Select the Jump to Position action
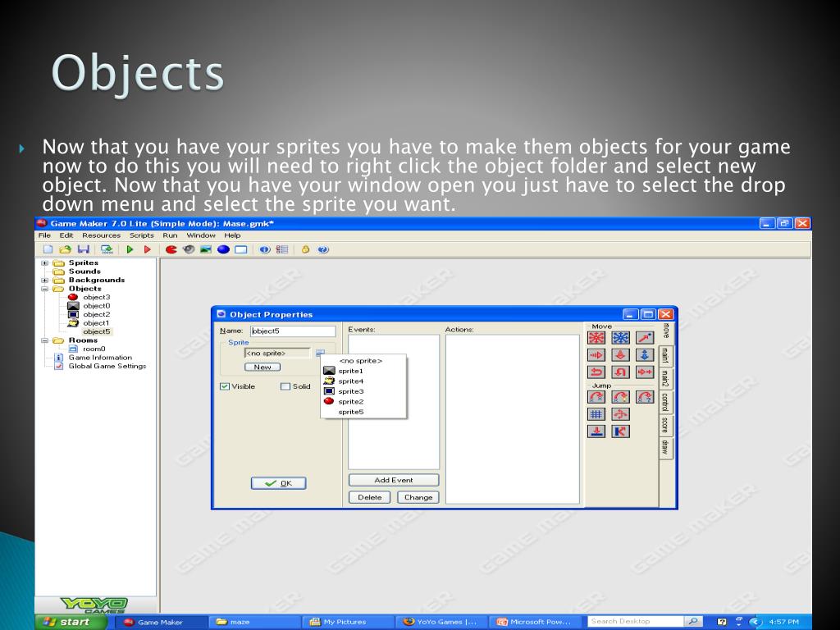The height and width of the screenshot is (630, 840). (x=596, y=397)
